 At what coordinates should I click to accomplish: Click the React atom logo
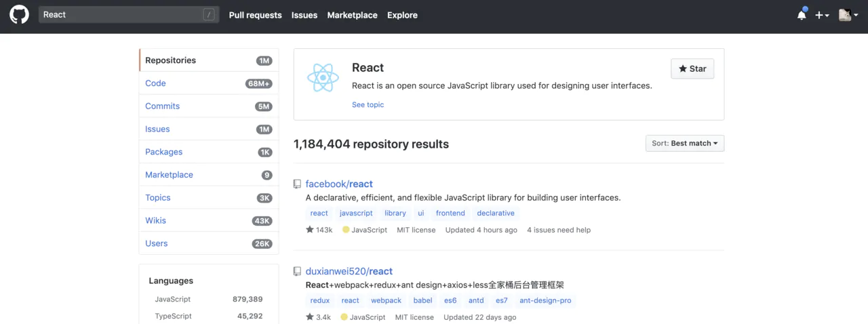(323, 78)
